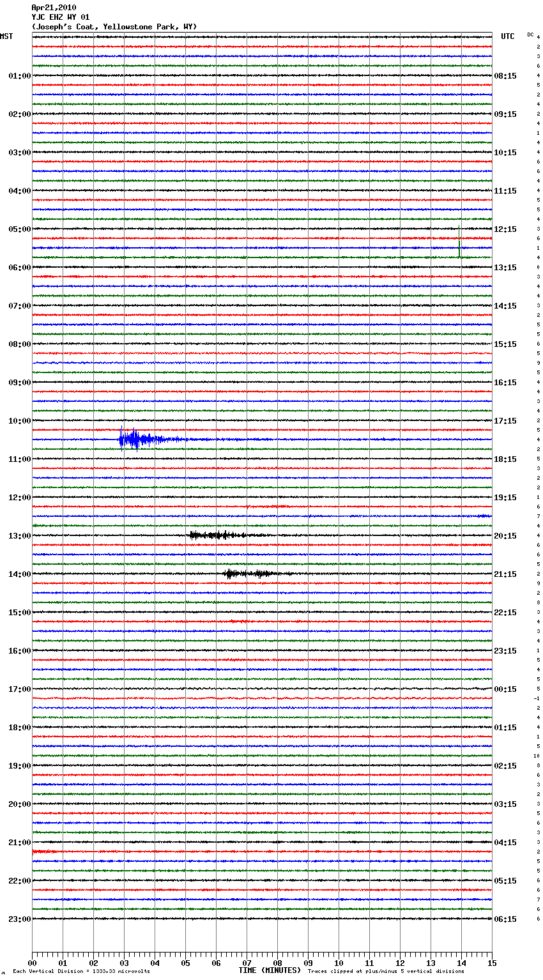The width and height of the screenshot is (543, 980).
Task: Click the 12:15 UTC time label
Action: pyautogui.click(x=505, y=229)
